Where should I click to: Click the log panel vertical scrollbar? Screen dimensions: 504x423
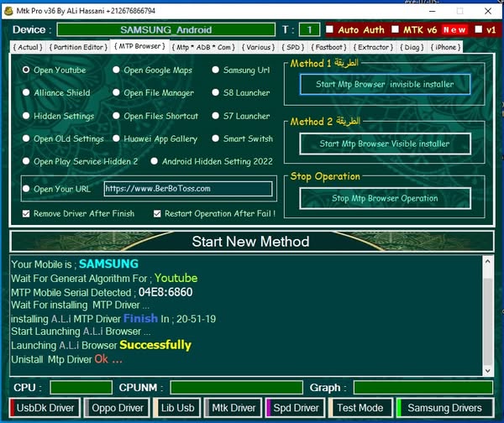pos(488,315)
